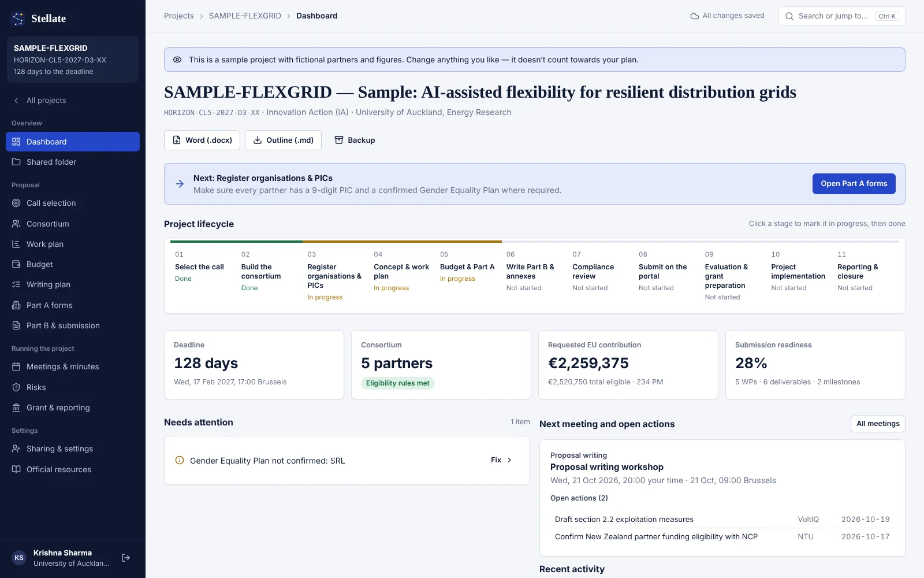This screenshot has height=578, width=924.
Task: Click the Stellate logo icon
Action: point(18,18)
